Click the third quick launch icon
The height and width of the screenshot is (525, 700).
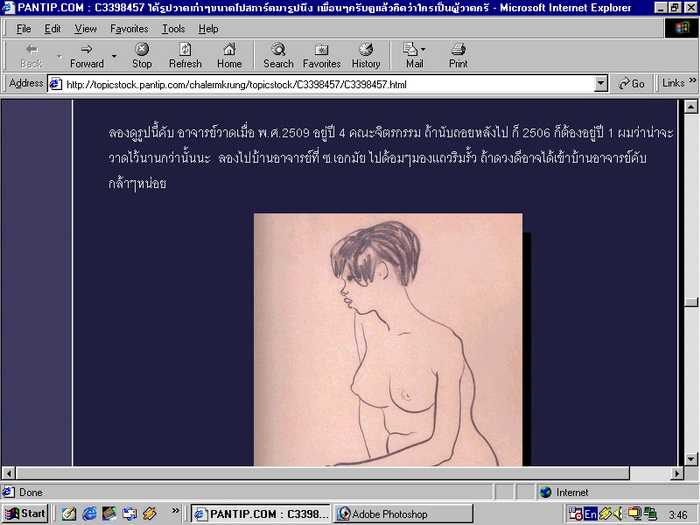[x=109, y=514]
